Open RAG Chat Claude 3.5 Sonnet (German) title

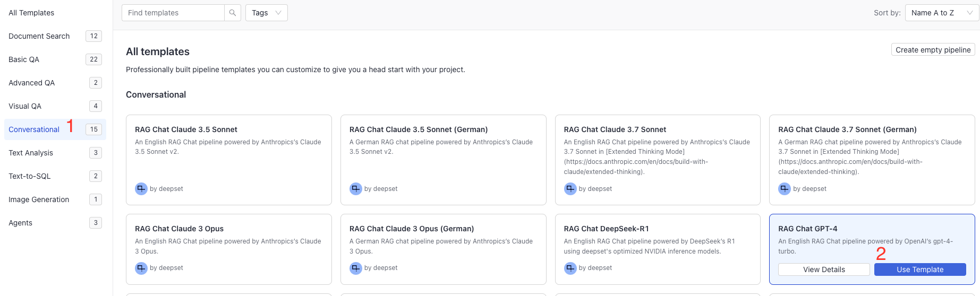[419, 129]
